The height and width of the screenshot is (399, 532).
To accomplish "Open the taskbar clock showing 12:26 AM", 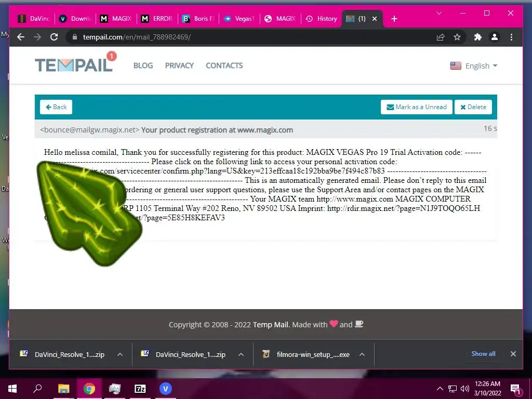I will [487, 389].
